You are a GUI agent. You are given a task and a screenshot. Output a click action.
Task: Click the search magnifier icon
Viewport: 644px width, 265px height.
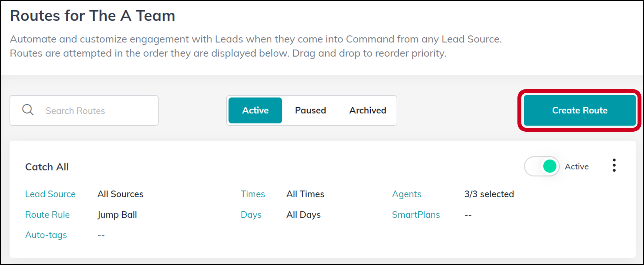tap(28, 110)
